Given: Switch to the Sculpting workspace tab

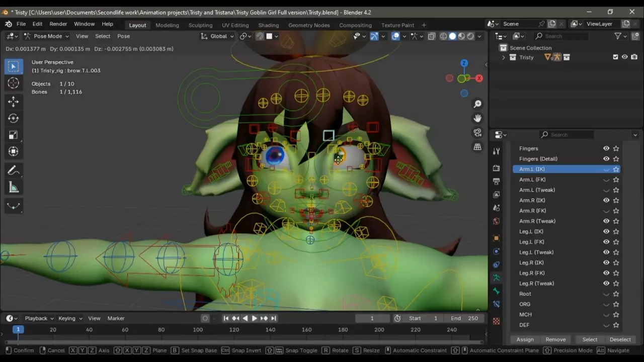Looking at the screenshot, I should (x=200, y=25).
